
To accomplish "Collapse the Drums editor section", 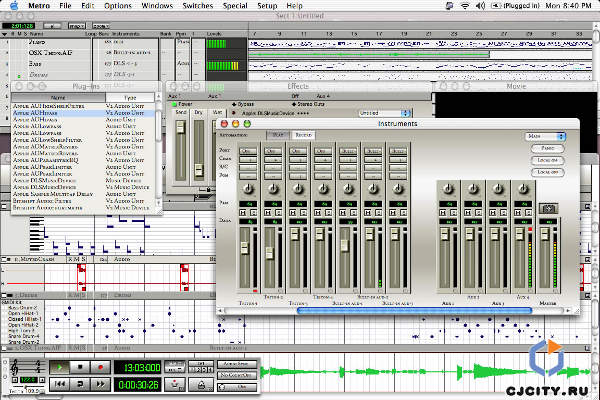I will pyautogui.click(x=5, y=296).
